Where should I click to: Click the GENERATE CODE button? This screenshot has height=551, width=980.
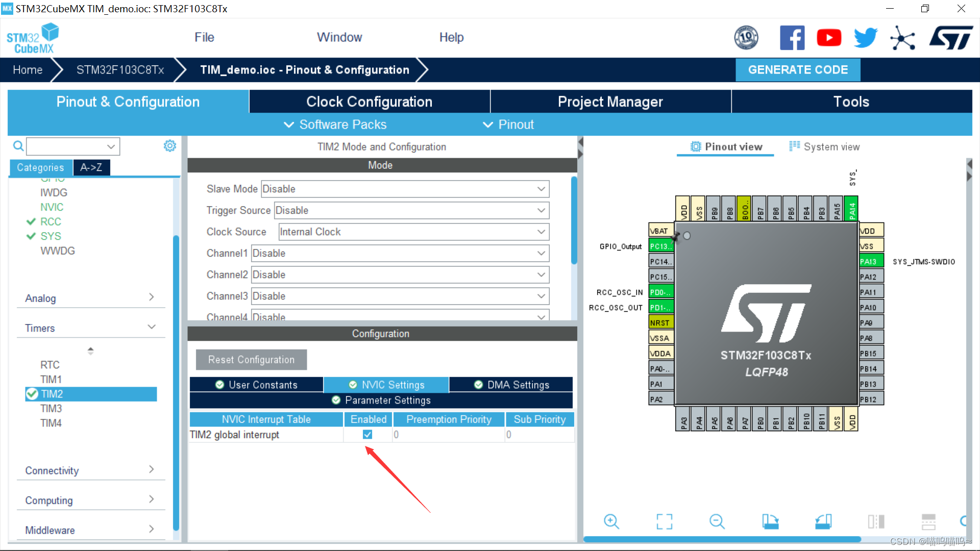coord(798,69)
